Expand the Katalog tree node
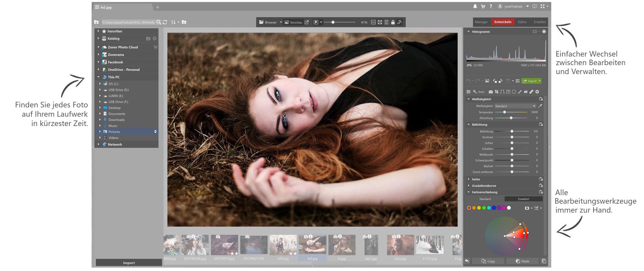 pyautogui.click(x=98, y=38)
